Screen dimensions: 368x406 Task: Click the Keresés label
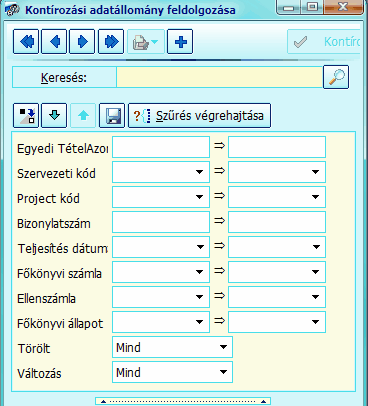[x=64, y=78]
